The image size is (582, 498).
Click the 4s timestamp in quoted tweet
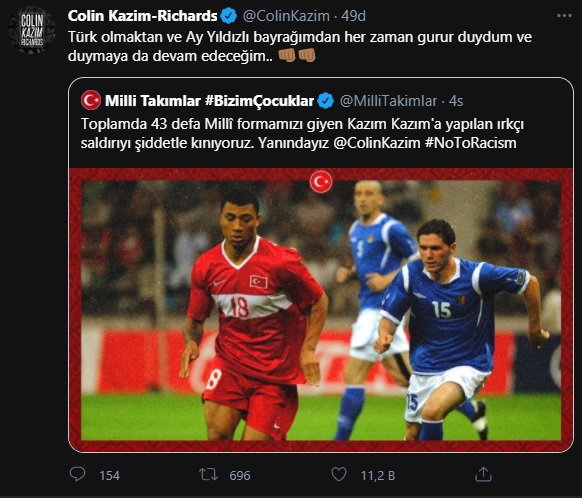pos(456,101)
